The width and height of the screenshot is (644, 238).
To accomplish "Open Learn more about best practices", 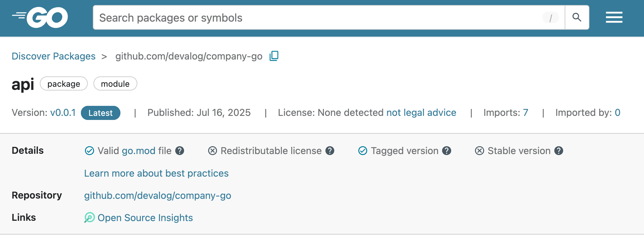I will pyautogui.click(x=156, y=173).
